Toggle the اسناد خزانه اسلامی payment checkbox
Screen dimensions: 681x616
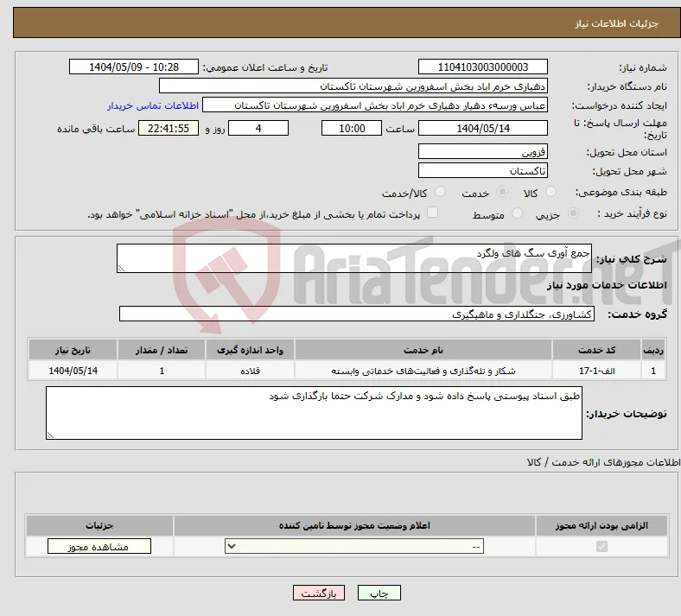coord(433,213)
